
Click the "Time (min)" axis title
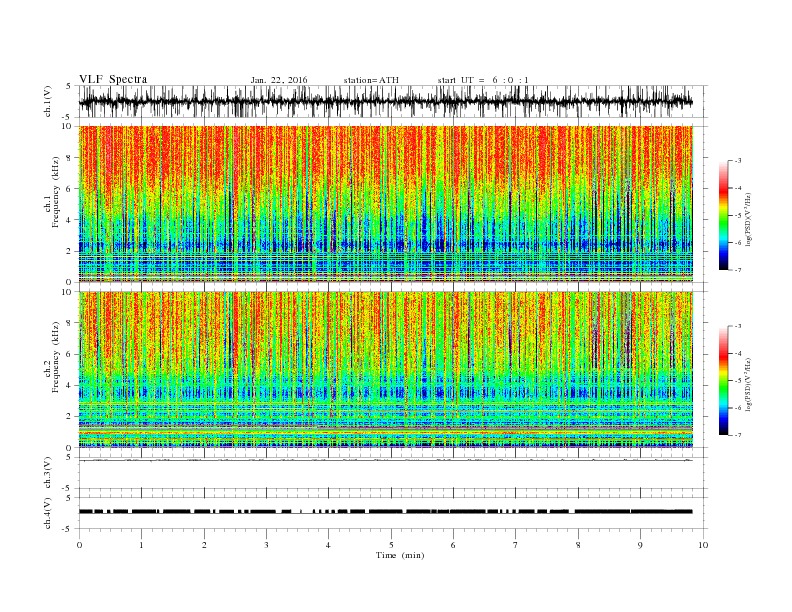coord(400,555)
